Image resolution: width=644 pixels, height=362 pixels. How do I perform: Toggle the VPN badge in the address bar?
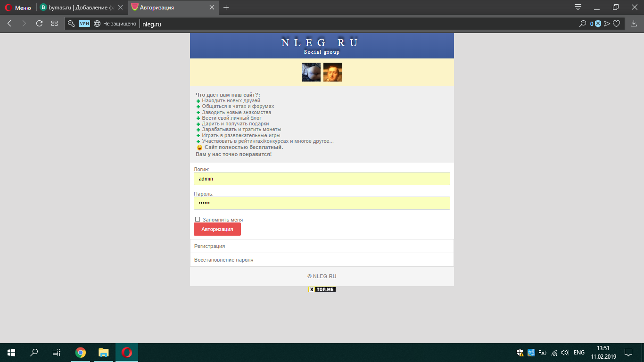click(x=84, y=24)
